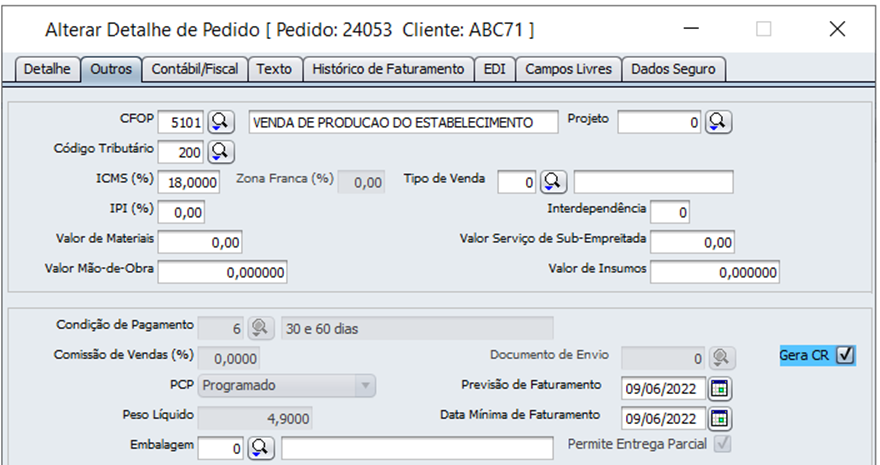Click the ICMS (%) field

[x=189, y=182]
